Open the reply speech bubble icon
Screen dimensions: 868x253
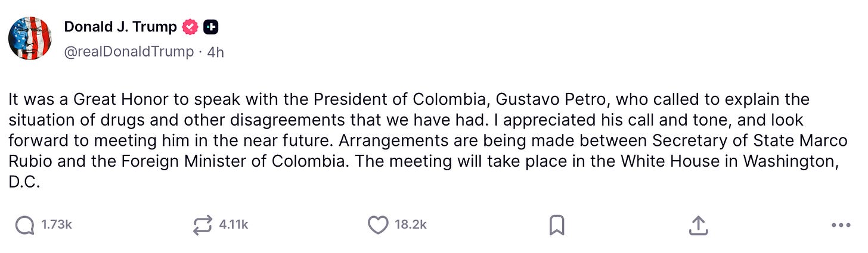pos(24,225)
